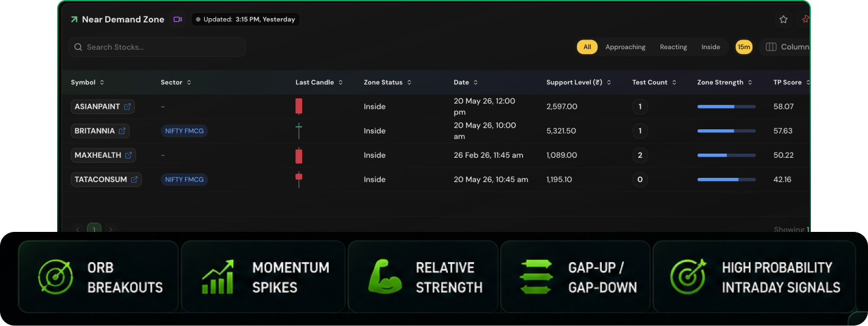Click TATACONSUM zone strength bar

(x=726, y=180)
